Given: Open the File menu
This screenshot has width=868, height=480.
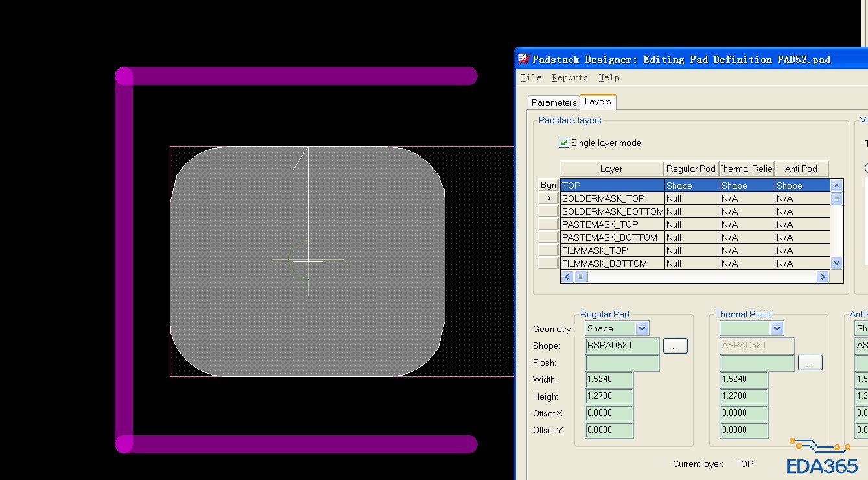Looking at the screenshot, I should click(531, 78).
